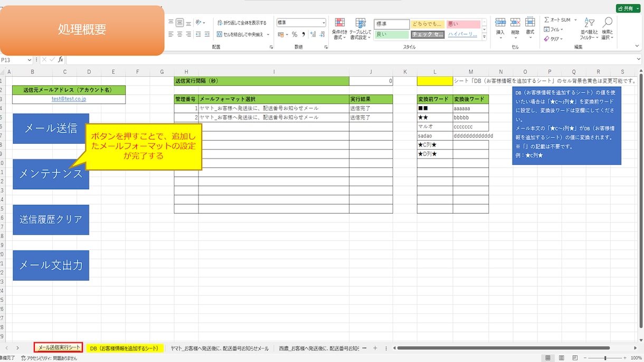Click the Format cells (書式) icon

click(x=530, y=26)
